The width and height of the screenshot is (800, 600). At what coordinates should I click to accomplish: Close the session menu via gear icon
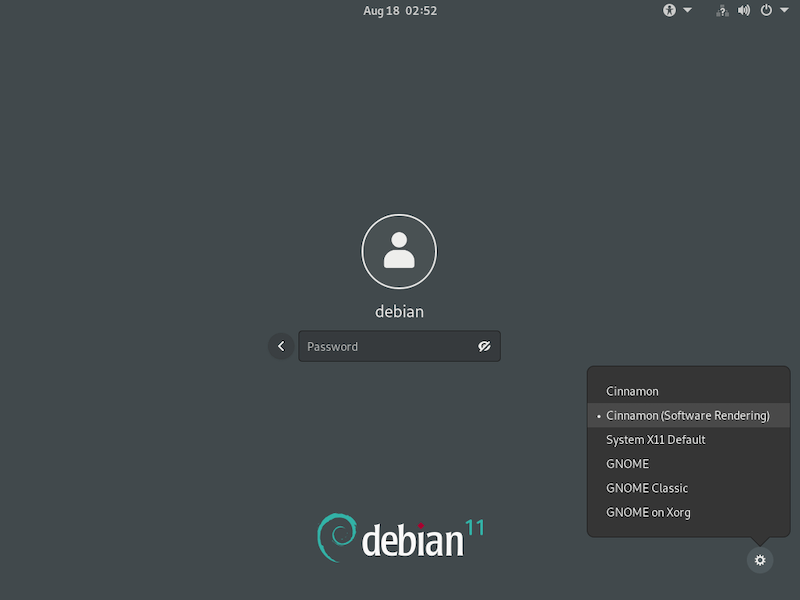(x=760, y=560)
